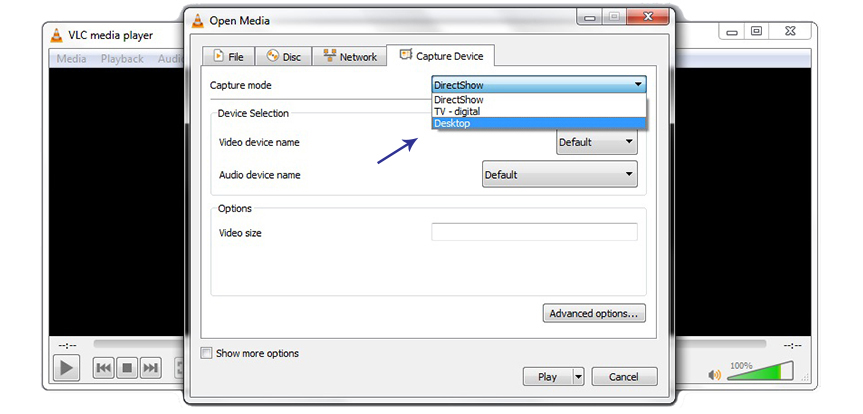Open the Playback menu in VLC
Screen dimensions: 863x414
coord(122,58)
